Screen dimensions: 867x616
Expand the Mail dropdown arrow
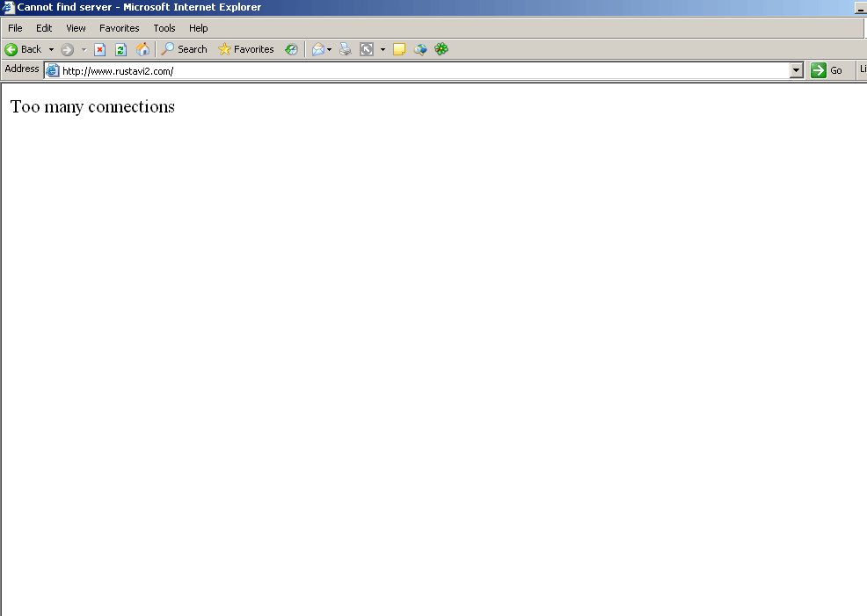click(330, 50)
